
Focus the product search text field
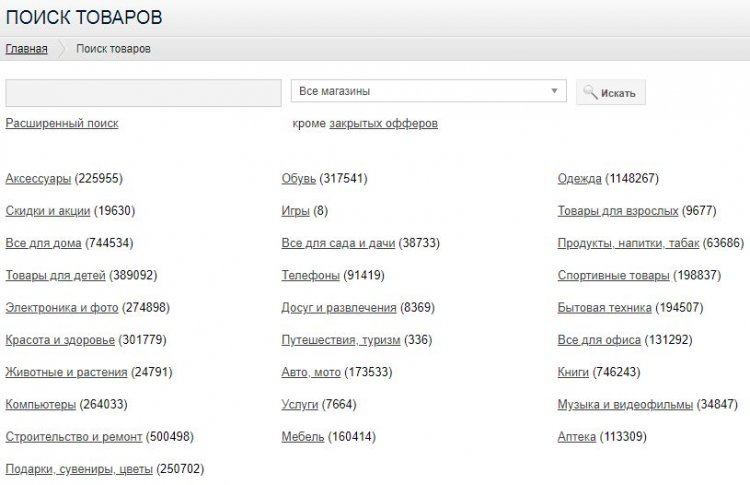(x=143, y=92)
